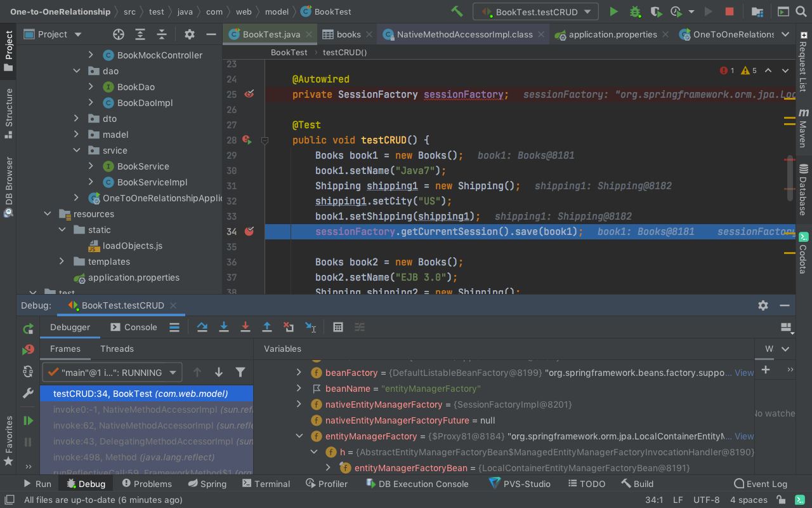Image resolution: width=812 pixels, height=508 pixels.
Task: Open the Maven side panel
Action: click(x=803, y=127)
